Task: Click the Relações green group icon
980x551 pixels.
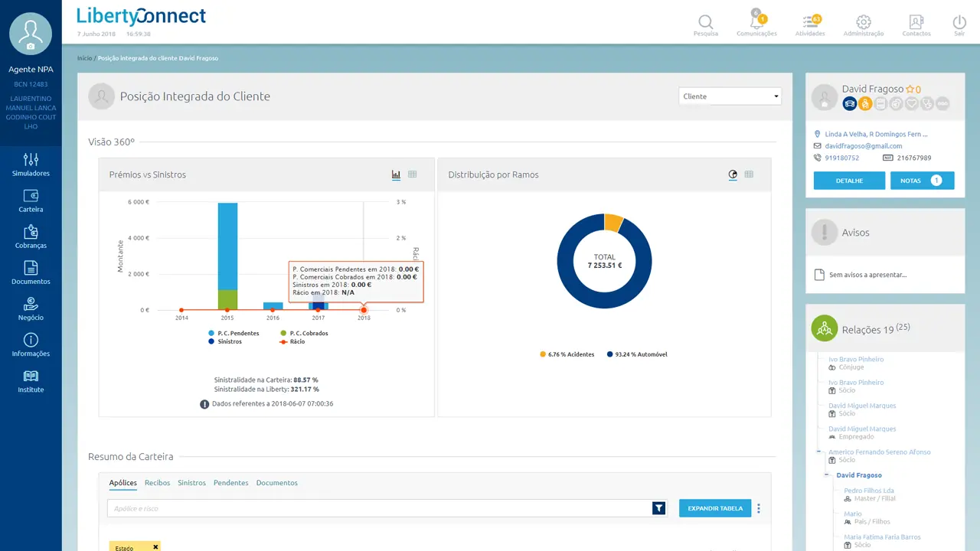Action: pyautogui.click(x=825, y=328)
